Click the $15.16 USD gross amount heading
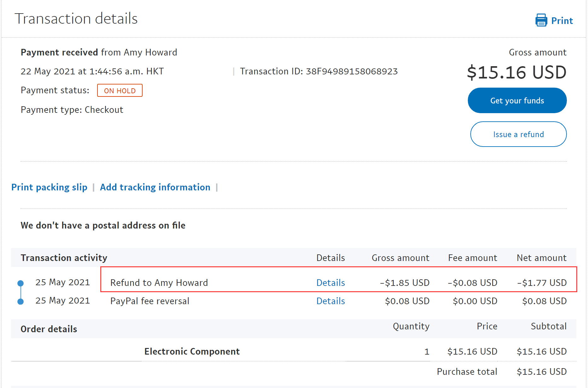Image resolution: width=588 pixels, height=388 pixels. point(516,72)
